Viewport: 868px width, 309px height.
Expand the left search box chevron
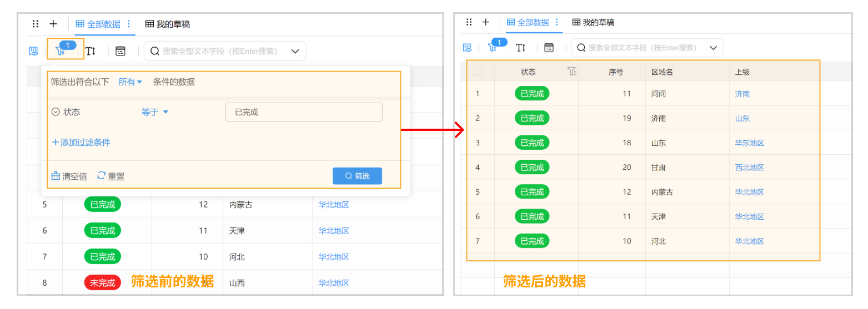pos(295,51)
